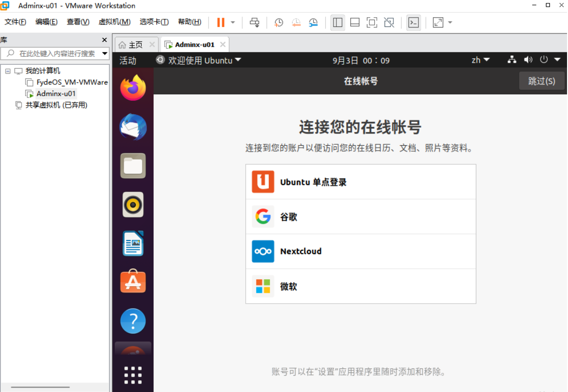Launch Firefox from the dock

pos(133,88)
